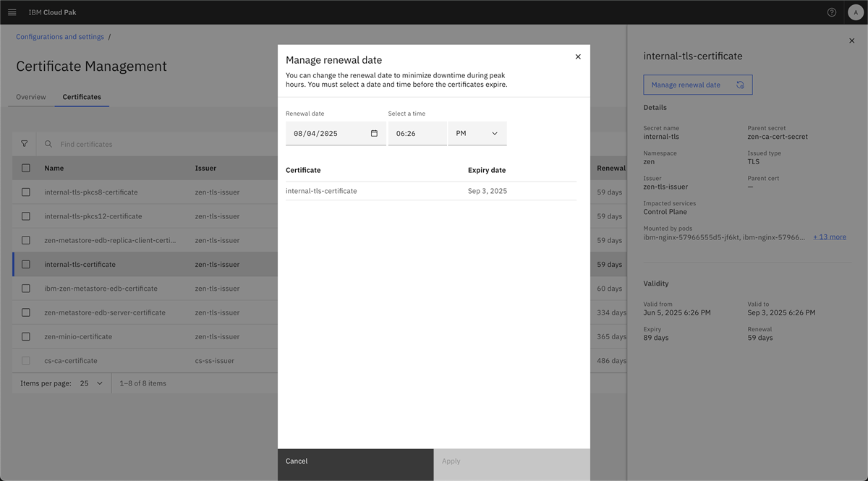Click cs-ca-certificate name in table
The height and width of the screenshot is (481, 868).
(71, 360)
